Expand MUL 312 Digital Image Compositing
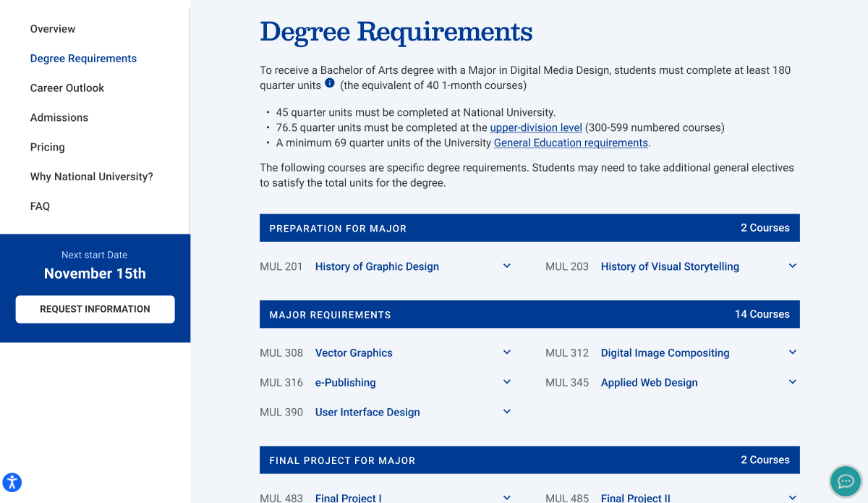The width and height of the screenshot is (868, 503). [792, 352]
